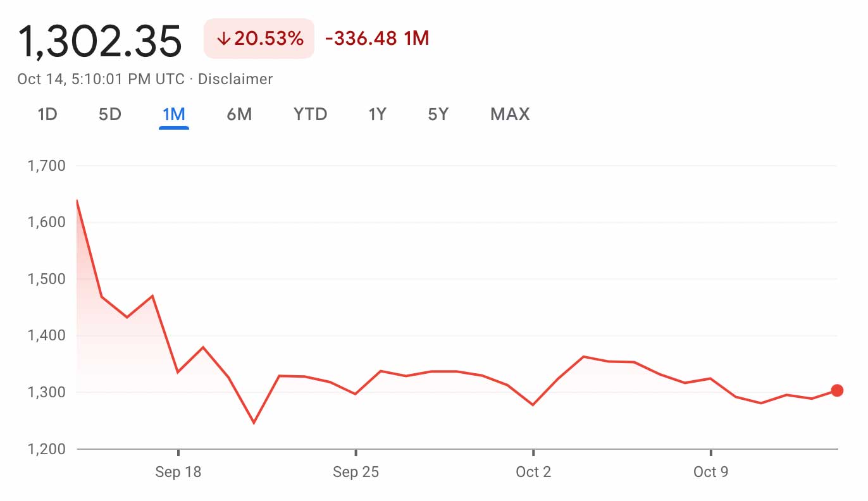This screenshot has width=868, height=501.
Task: Click the Oct 14 timestamp text
Action: click(x=101, y=79)
